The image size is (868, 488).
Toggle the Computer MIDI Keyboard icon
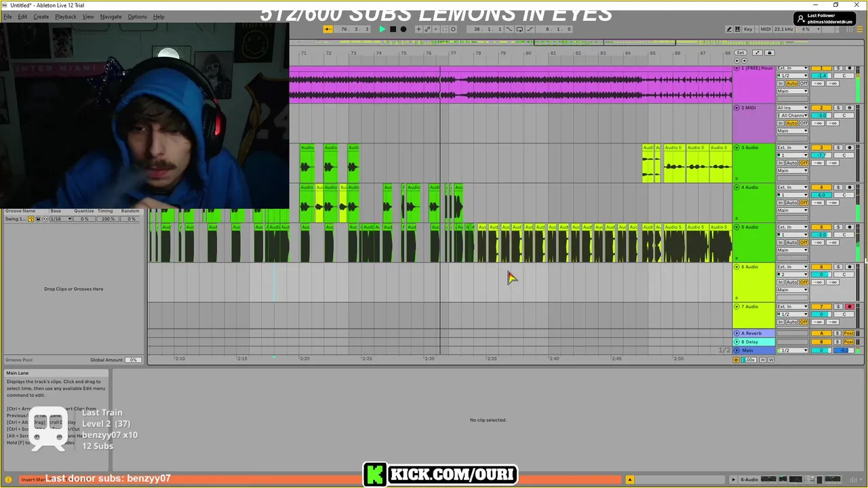tap(738, 29)
